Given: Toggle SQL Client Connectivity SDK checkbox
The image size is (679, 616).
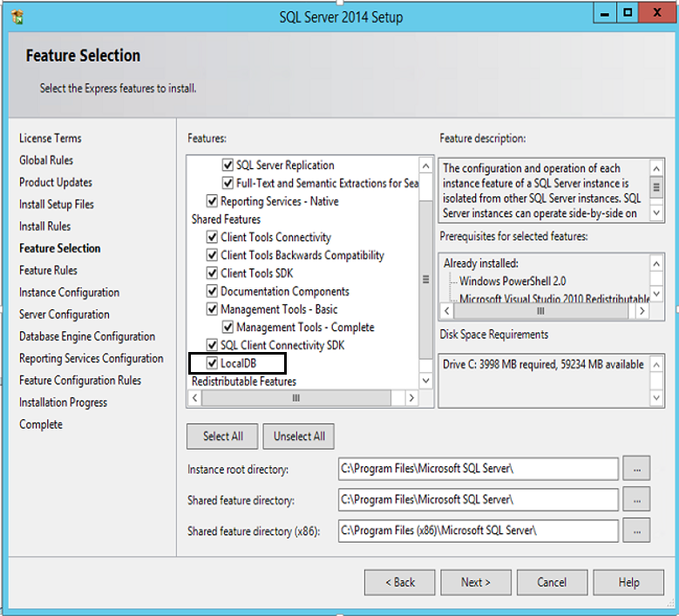Looking at the screenshot, I should pos(212,345).
